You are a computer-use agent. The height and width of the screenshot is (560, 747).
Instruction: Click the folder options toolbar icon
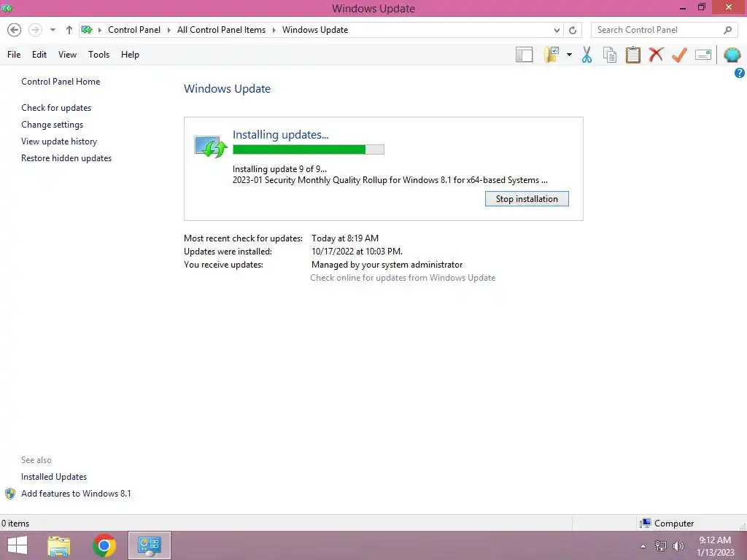point(551,55)
